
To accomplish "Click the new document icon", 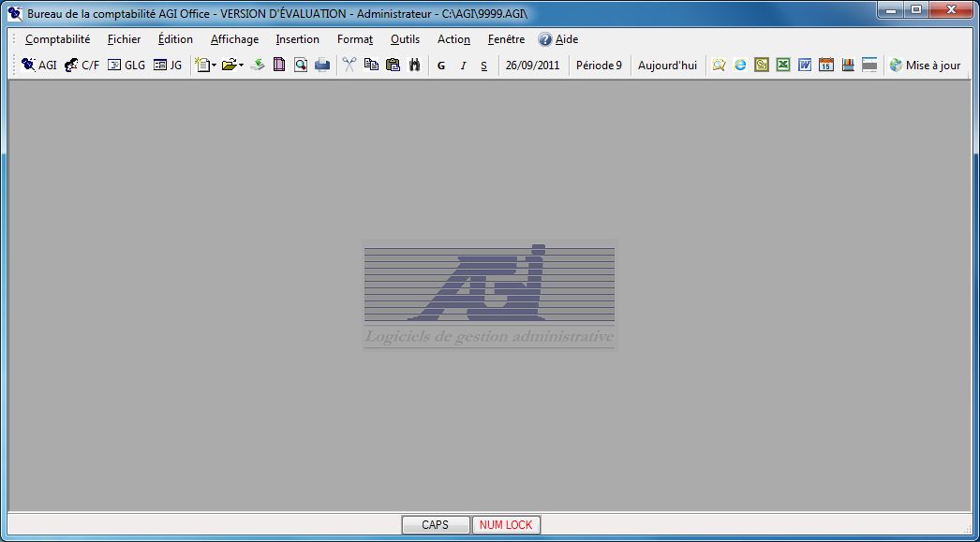I will coord(201,65).
